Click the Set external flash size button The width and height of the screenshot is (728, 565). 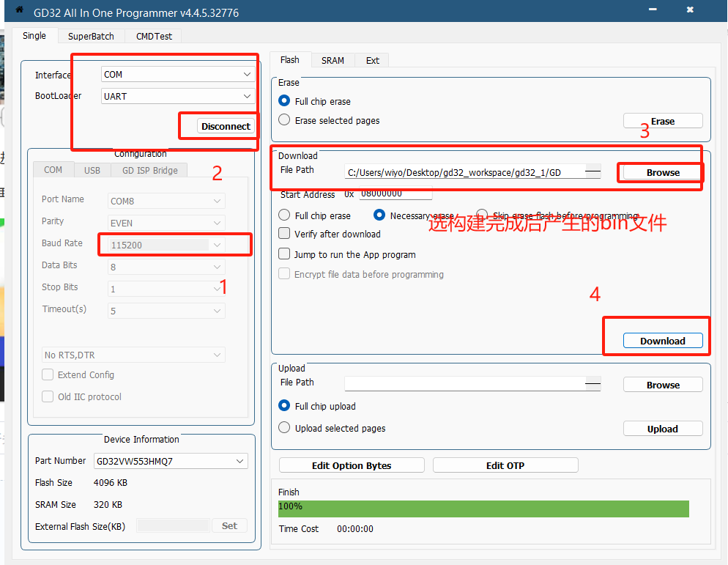[229, 526]
